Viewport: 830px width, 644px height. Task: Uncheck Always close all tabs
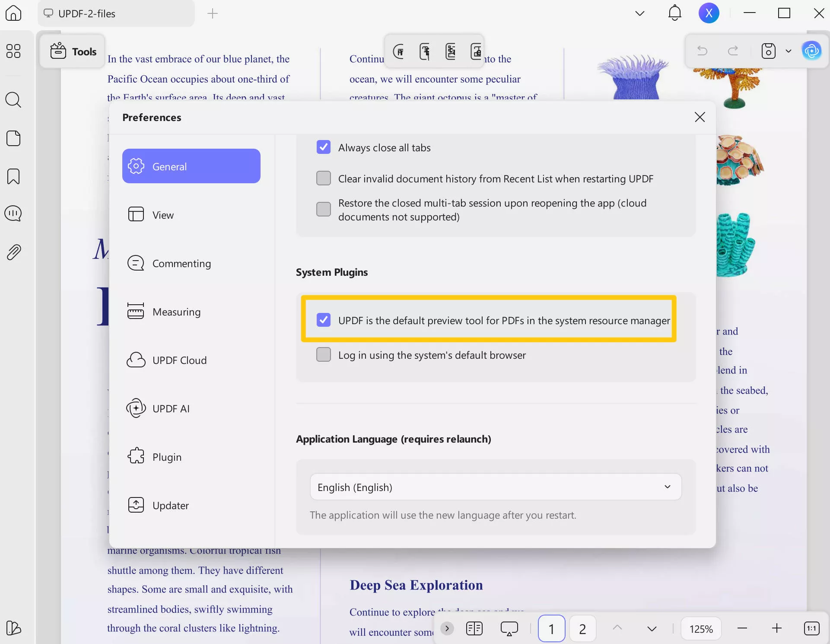point(324,147)
